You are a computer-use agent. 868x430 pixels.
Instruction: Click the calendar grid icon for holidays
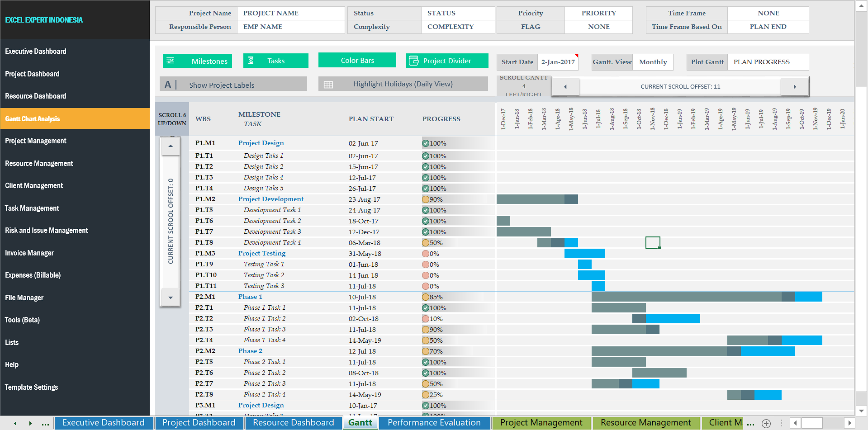pyautogui.click(x=328, y=85)
